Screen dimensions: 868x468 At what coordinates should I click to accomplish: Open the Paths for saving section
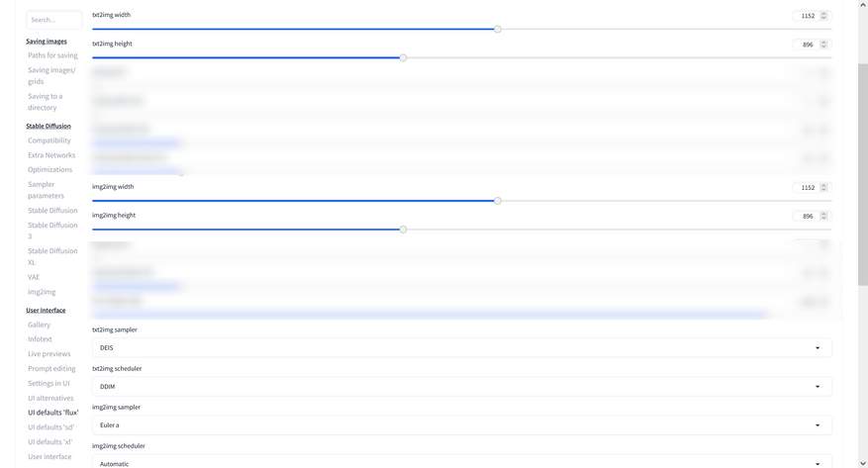(x=52, y=55)
